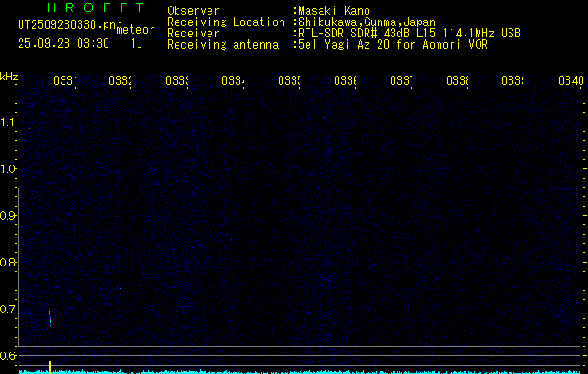Click the 0333 time axis marker
Viewport: 588px width, 374px height.
(177, 80)
